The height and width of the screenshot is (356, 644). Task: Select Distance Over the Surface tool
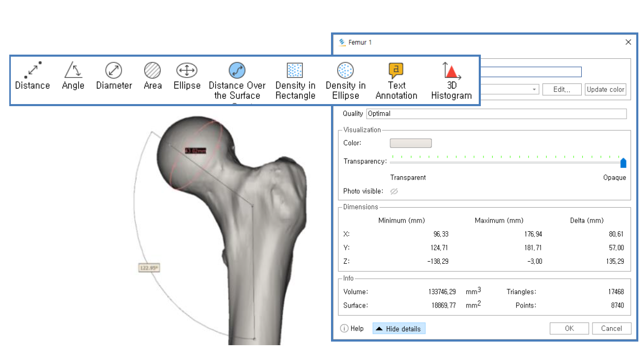click(x=237, y=81)
